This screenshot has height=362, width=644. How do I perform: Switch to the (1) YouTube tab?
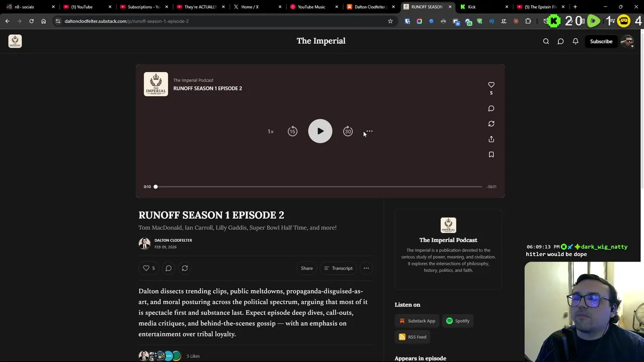(86, 7)
